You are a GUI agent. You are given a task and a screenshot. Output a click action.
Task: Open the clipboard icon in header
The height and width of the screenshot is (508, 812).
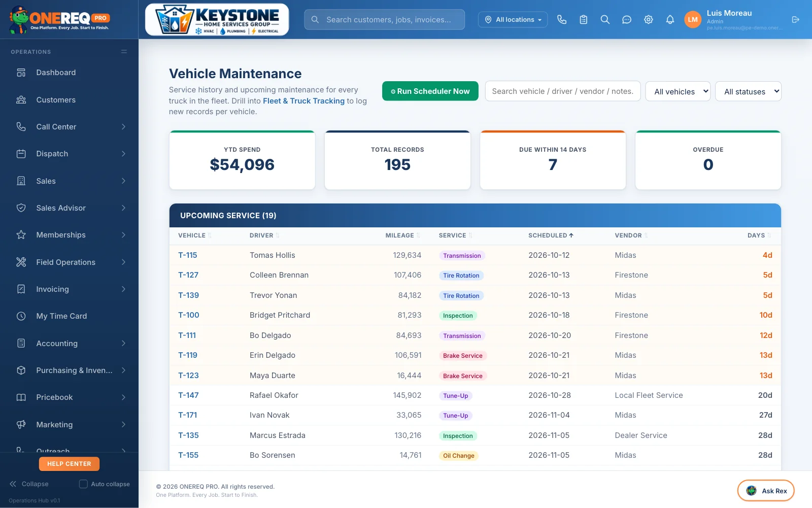click(584, 20)
